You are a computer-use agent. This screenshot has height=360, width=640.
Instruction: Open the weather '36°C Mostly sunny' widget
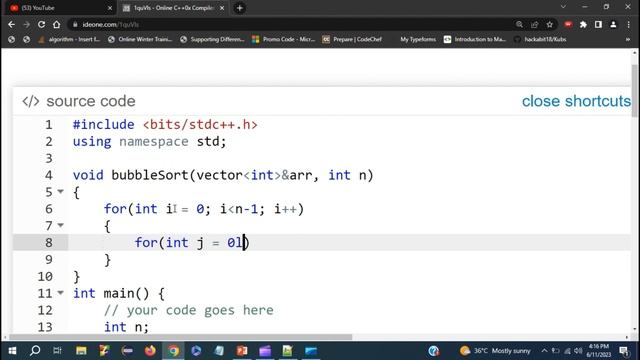coord(495,351)
